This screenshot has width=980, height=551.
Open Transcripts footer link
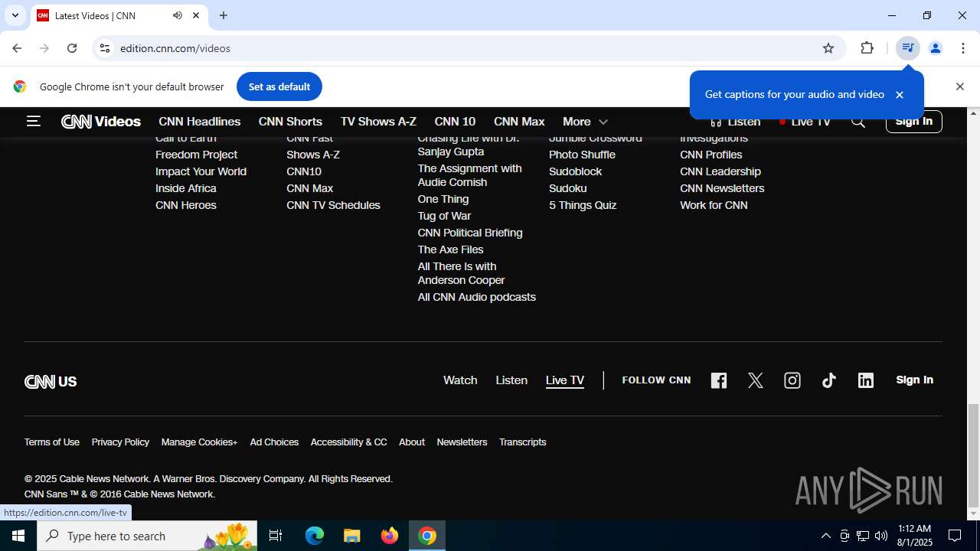[x=522, y=442]
